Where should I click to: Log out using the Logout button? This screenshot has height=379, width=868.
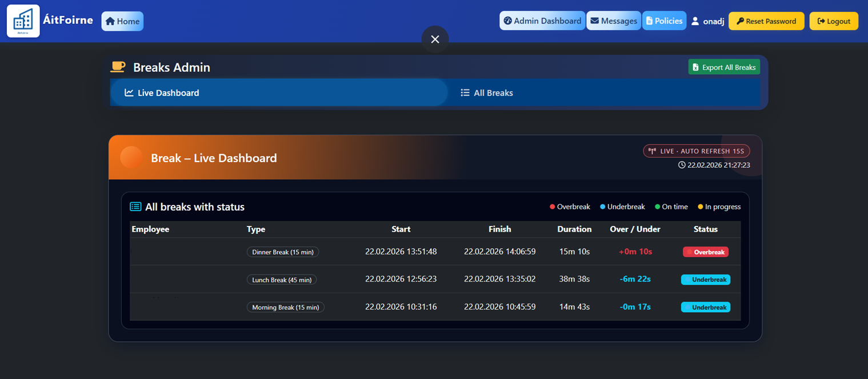click(833, 21)
